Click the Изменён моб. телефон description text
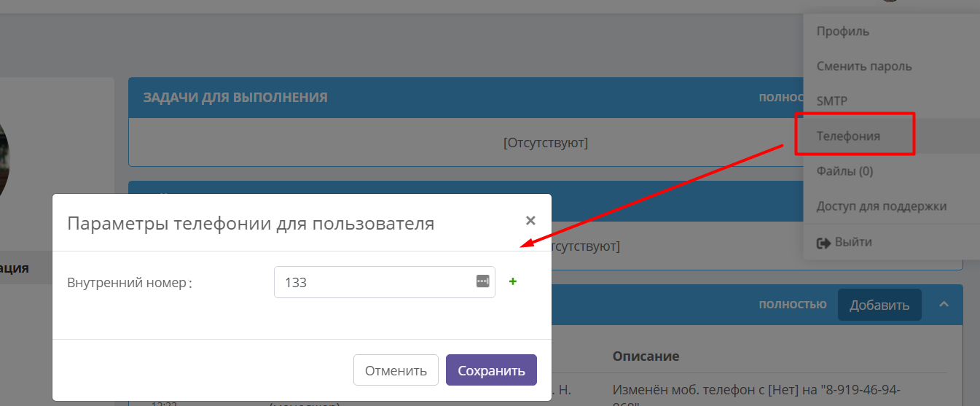This screenshot has width=980, height=406. (x=756, y=395)
